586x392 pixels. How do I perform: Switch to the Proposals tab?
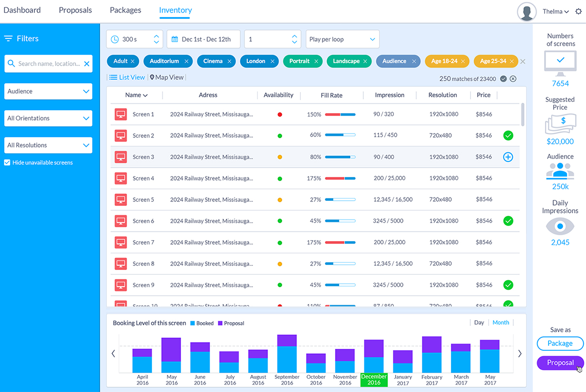tap(75, 10)
